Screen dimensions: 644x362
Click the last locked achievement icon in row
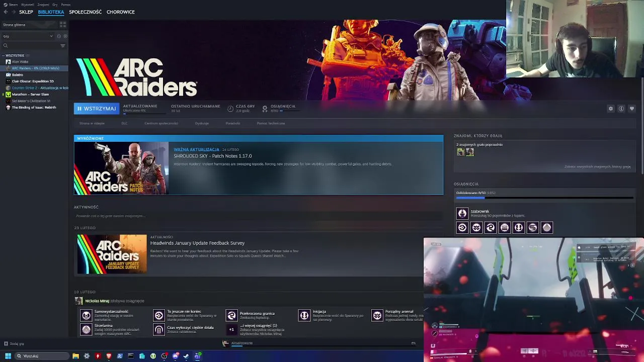pyautogui.click(x=547, y=228)
